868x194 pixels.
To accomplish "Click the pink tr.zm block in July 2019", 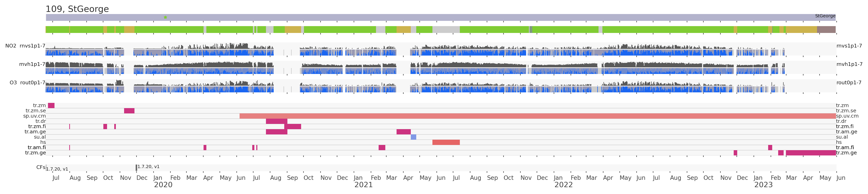I will click(x=51, y=105).
